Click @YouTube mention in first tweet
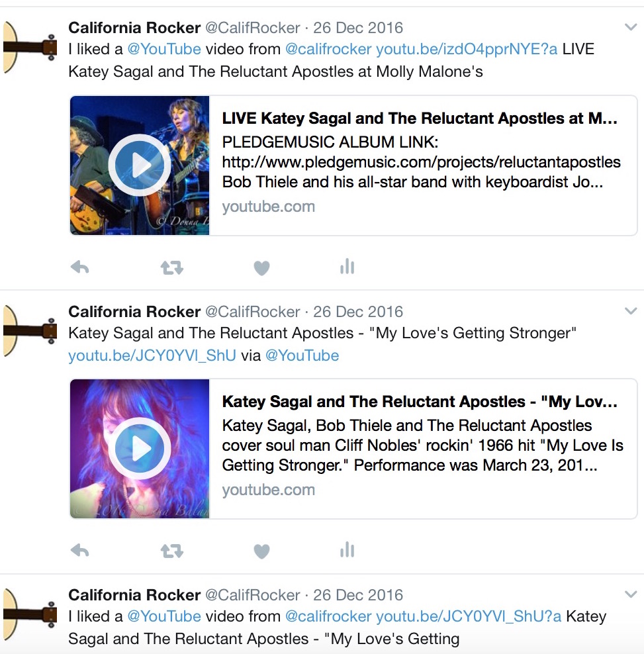 [x=164, y=49]
